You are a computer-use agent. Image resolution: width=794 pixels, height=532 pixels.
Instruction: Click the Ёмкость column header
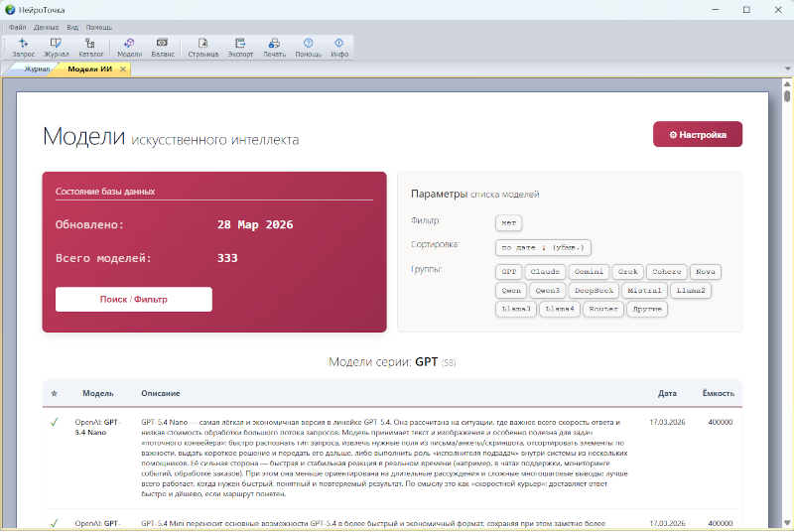[718, 393]
